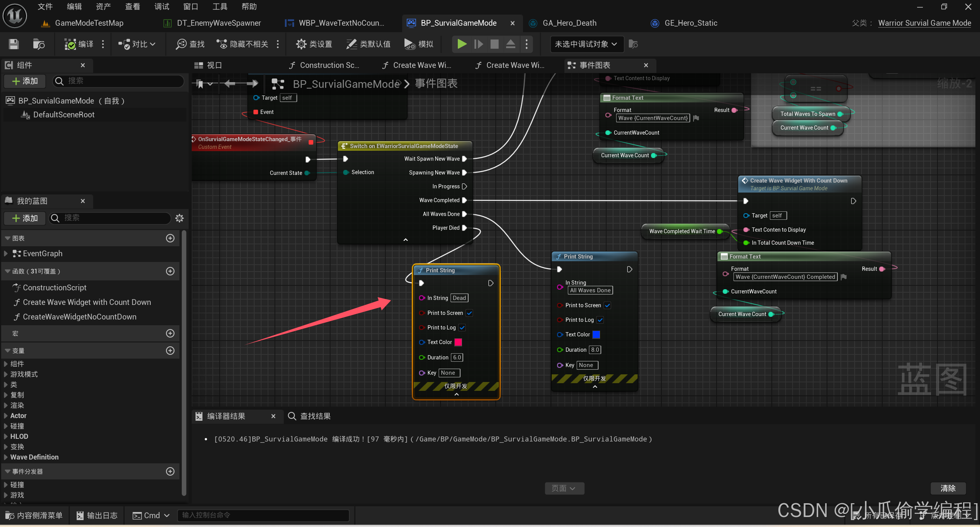980x527 pixels.
Task: Click the browse to asset icon
Action: (39, 44)
